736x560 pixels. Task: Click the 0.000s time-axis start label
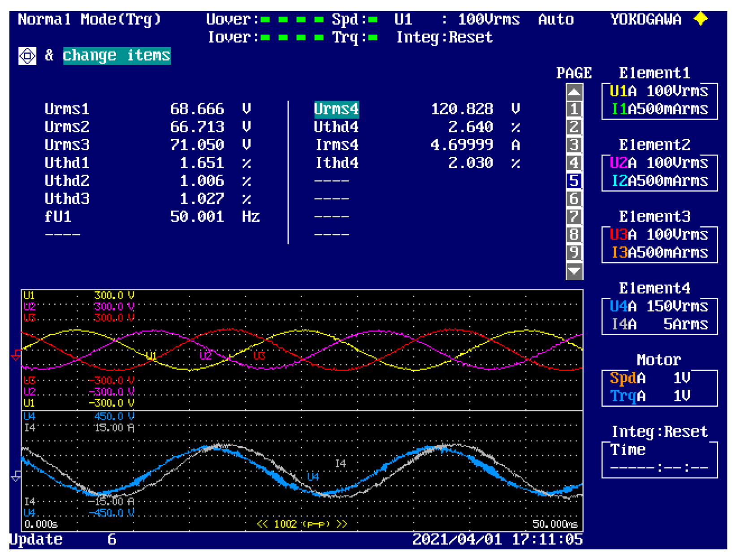(41, 524)
